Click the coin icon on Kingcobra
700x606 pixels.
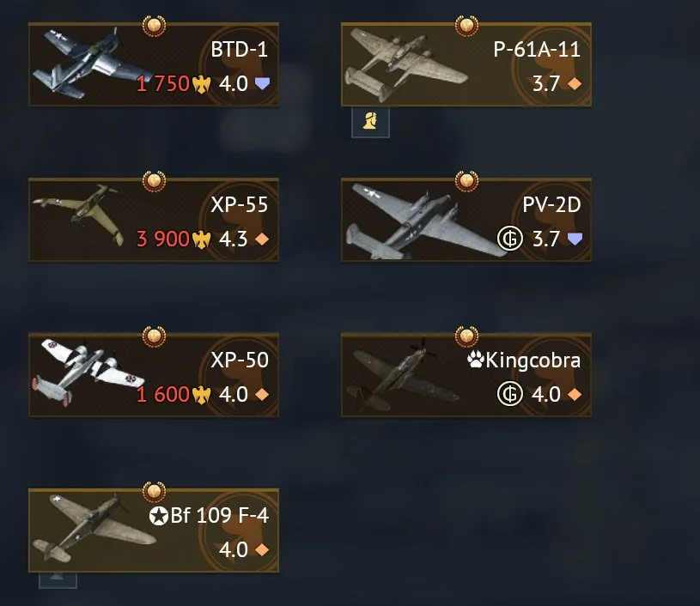pyautogui.click(x=510, y=394)
